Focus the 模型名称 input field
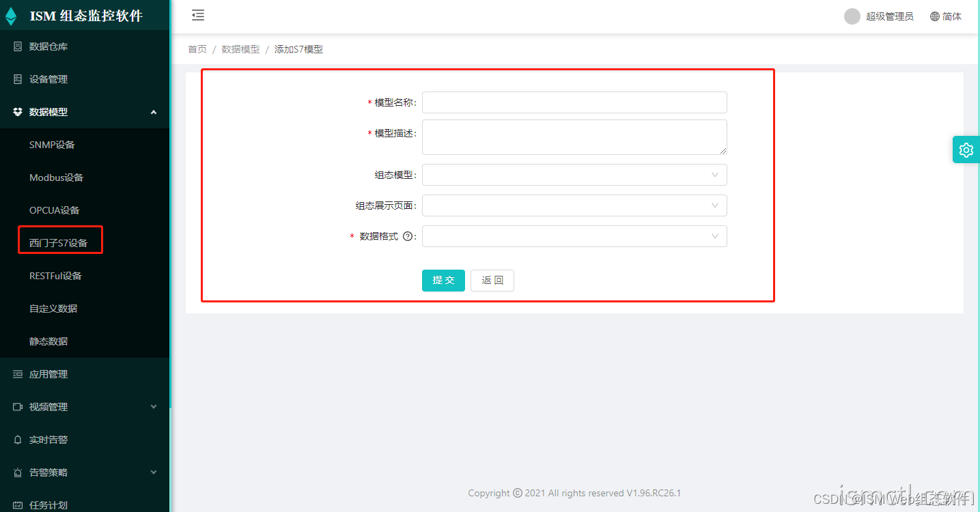This screenshot has width=980, height=512. click(574, 102)
